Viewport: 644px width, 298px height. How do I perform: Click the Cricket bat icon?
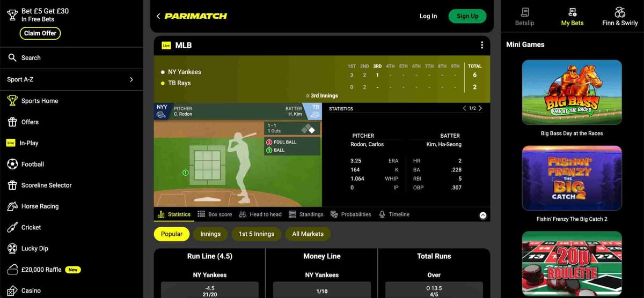point(12,227)
